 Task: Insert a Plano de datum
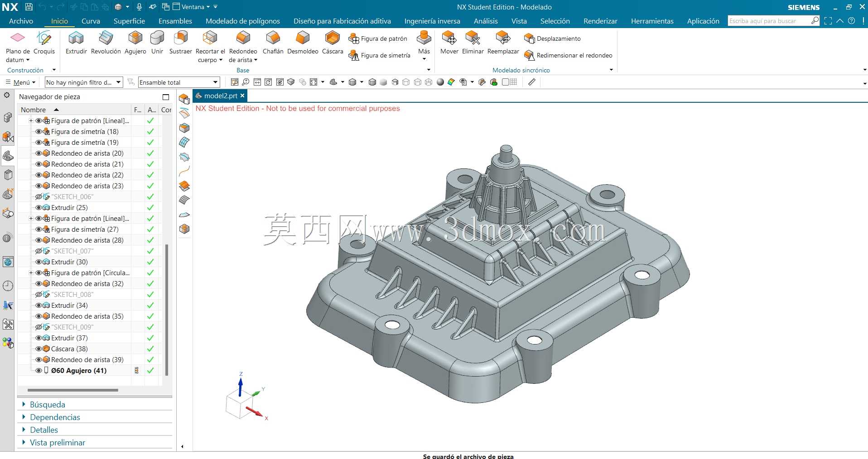pyautogui.click(x=18, y=47)
